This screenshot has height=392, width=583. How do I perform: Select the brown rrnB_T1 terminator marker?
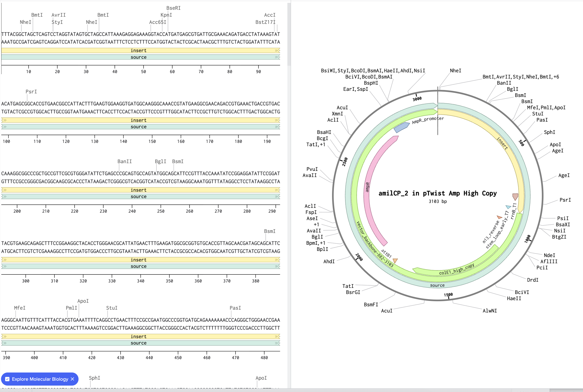coord(515,197)
